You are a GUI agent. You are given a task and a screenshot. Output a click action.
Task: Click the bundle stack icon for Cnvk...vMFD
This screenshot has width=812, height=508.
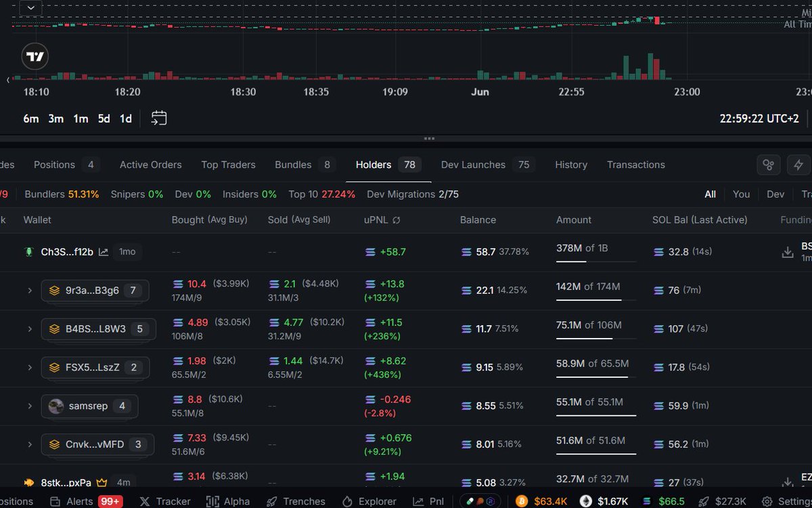point(54,444)
